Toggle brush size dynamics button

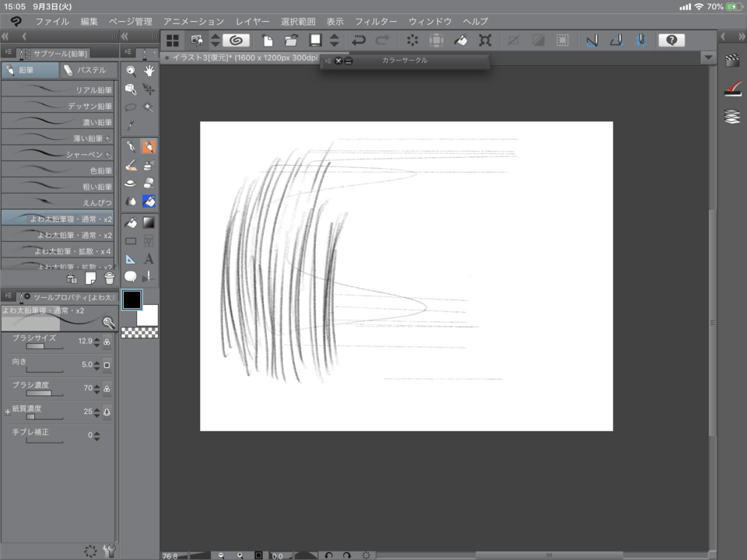(107, 341)
